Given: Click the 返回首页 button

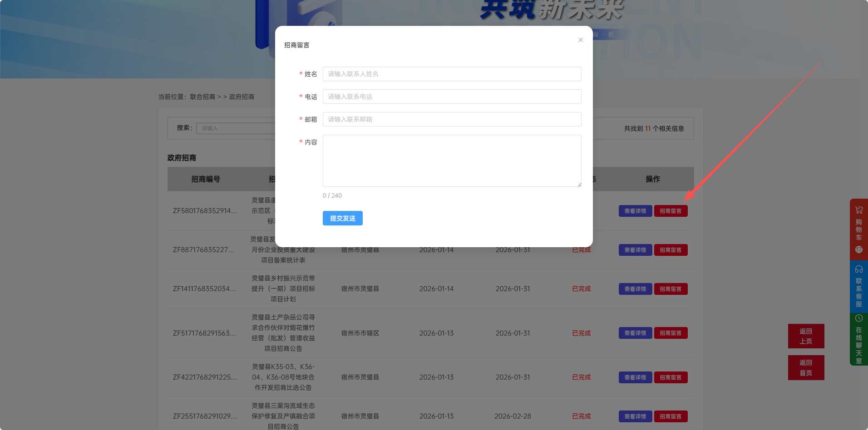Looking at the screenshot, I should pos(806,367).
